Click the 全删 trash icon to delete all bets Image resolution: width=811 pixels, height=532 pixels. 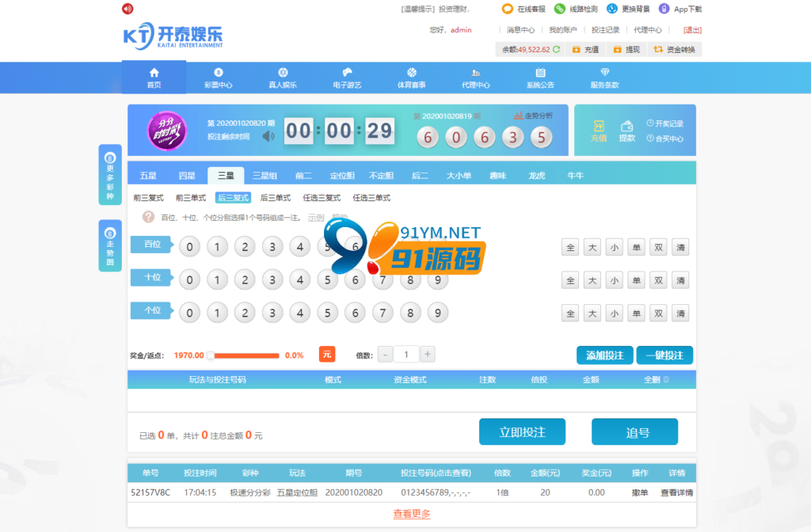[665, 380]
